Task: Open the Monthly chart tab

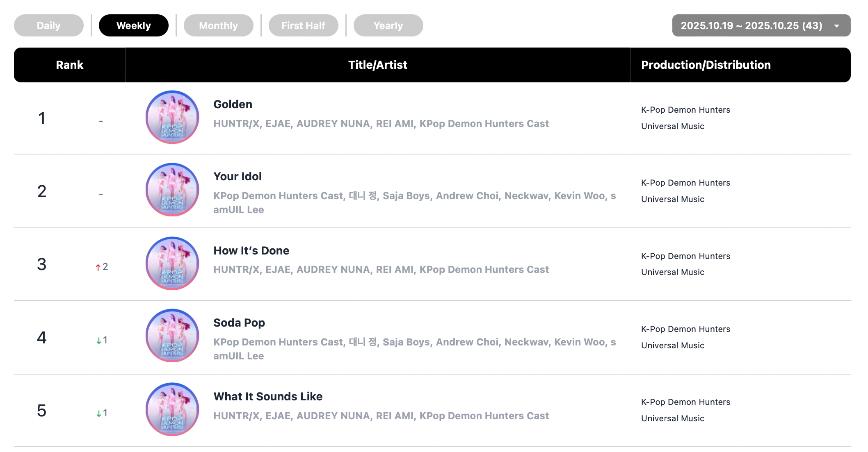Action: [218, 25]
